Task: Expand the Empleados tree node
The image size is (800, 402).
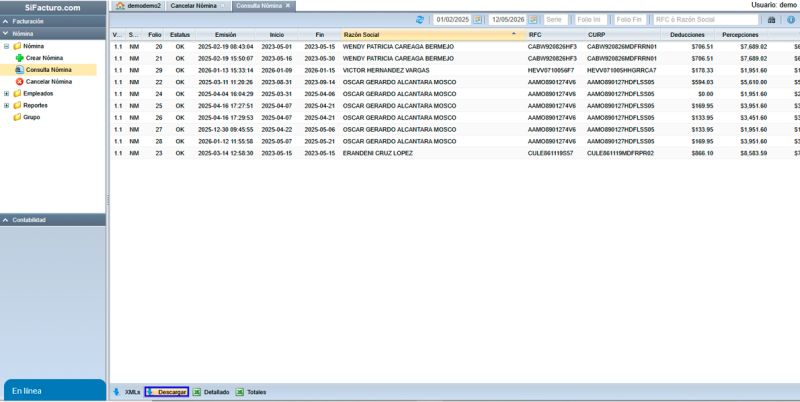Action: point(7,93)
